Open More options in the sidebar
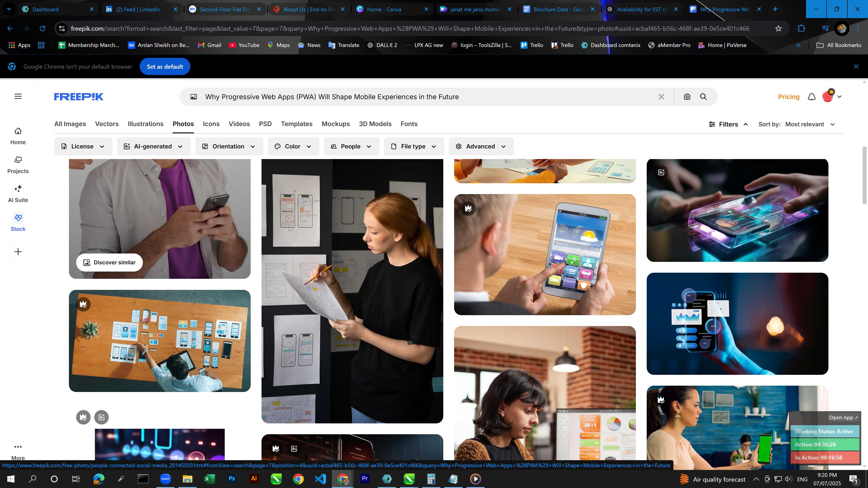The width and height of the screenshot is (868, 488). tap(18, 451)
